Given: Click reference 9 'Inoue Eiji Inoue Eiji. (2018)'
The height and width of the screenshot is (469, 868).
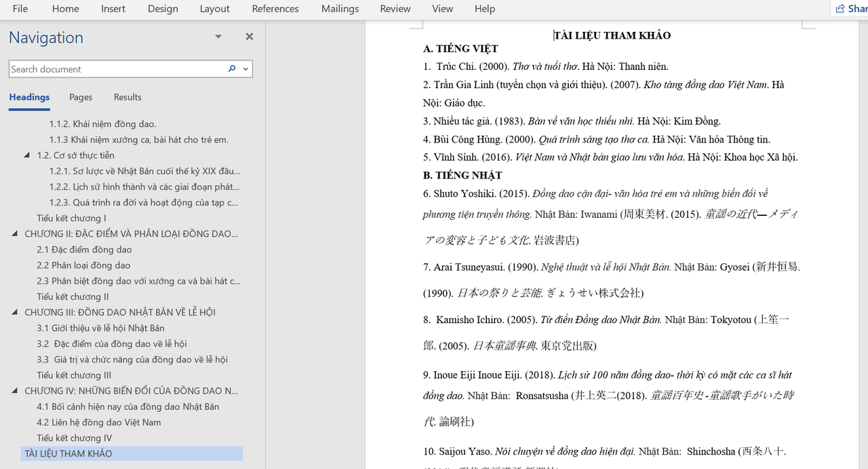Looking at the screenshot, I should click(x=608, y=398).
